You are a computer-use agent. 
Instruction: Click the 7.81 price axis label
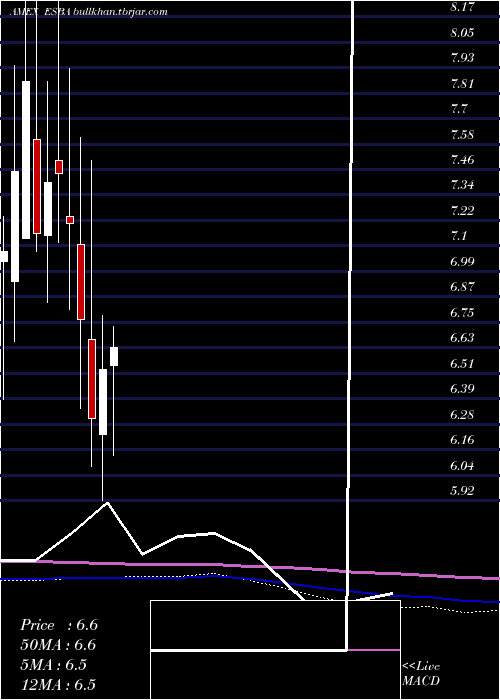[x=462, y=83]
